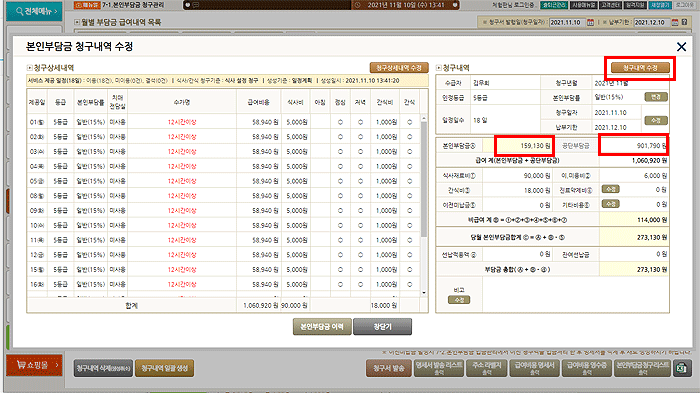
Task: Toggle 저녁 circle for 02 day row
Action: pos(360,137)
